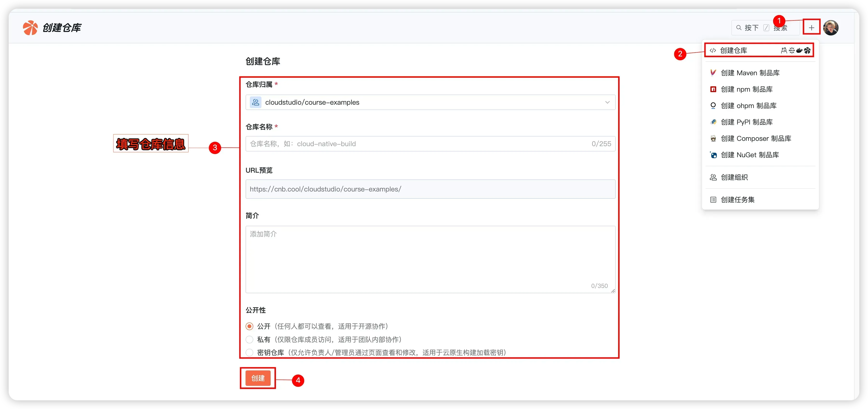The width and height of the screenshot is (868, 409).
Task: Choose 创建组织 menu entry
Action: pos(734,177)
